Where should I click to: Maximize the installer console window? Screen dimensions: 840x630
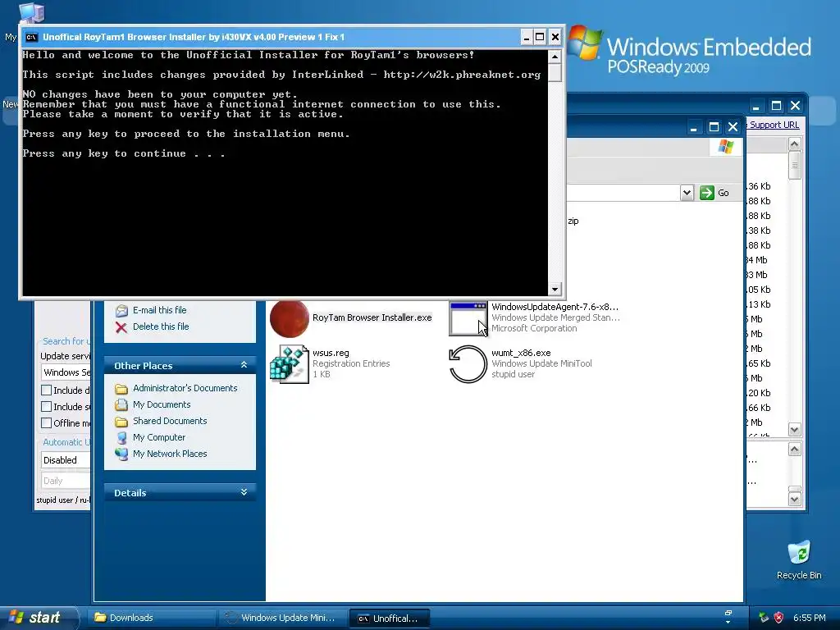[x=540, y=37]
